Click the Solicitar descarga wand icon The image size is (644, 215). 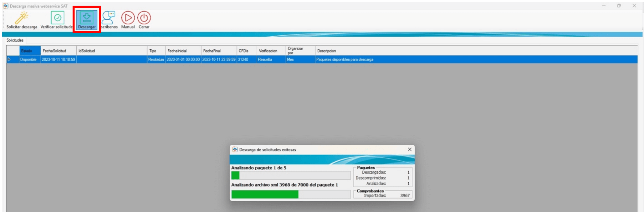click(22, 18)
